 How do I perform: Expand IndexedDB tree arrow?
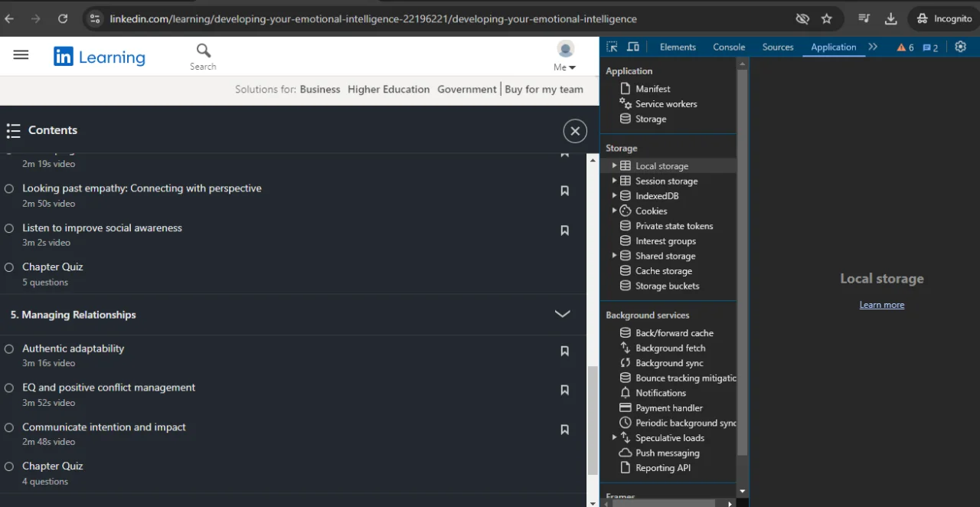[x=614, y=196]
